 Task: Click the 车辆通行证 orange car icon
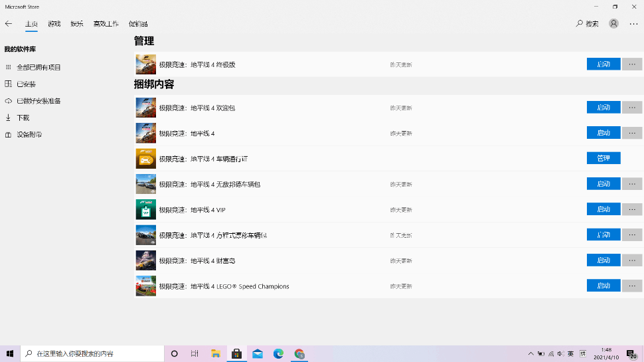tap(146, 159)
